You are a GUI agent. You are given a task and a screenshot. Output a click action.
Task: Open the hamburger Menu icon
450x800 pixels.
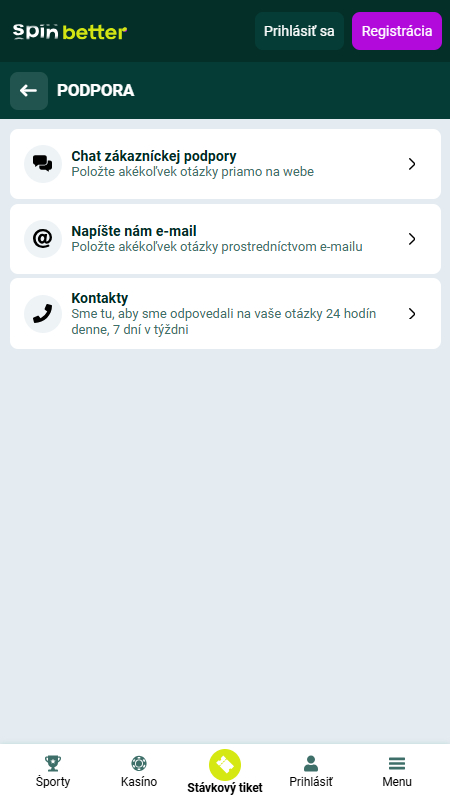click(x=396, y=763)
